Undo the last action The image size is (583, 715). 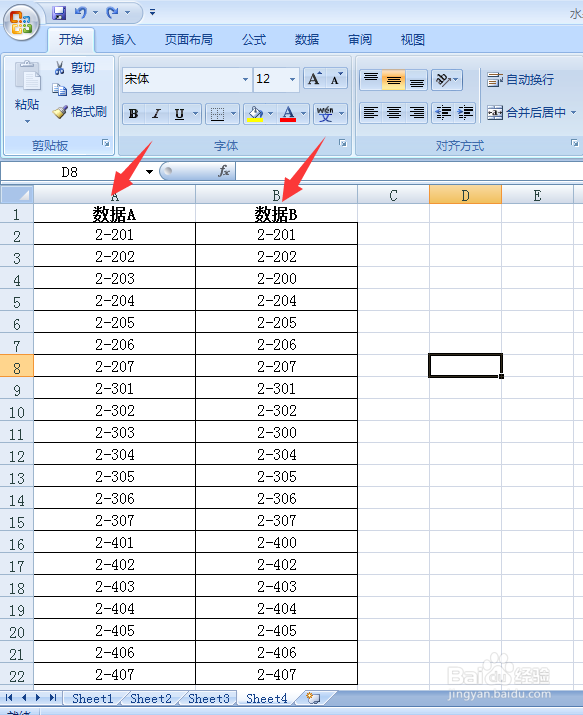pos(81,13)
